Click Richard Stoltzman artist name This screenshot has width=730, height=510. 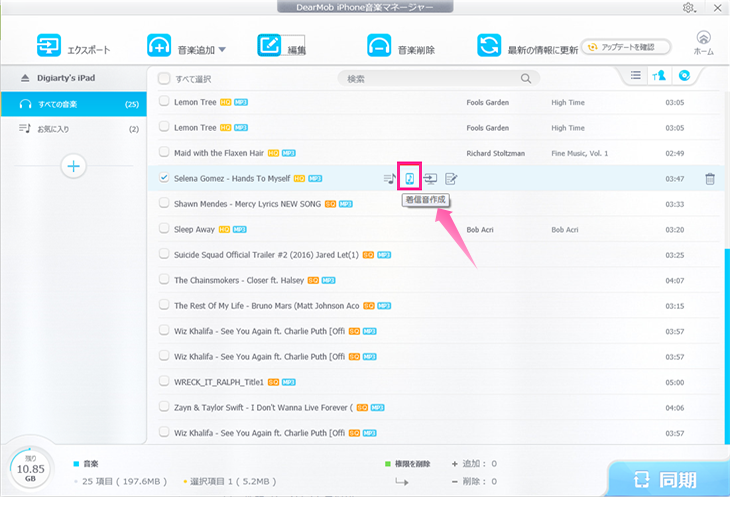[495, 153]
